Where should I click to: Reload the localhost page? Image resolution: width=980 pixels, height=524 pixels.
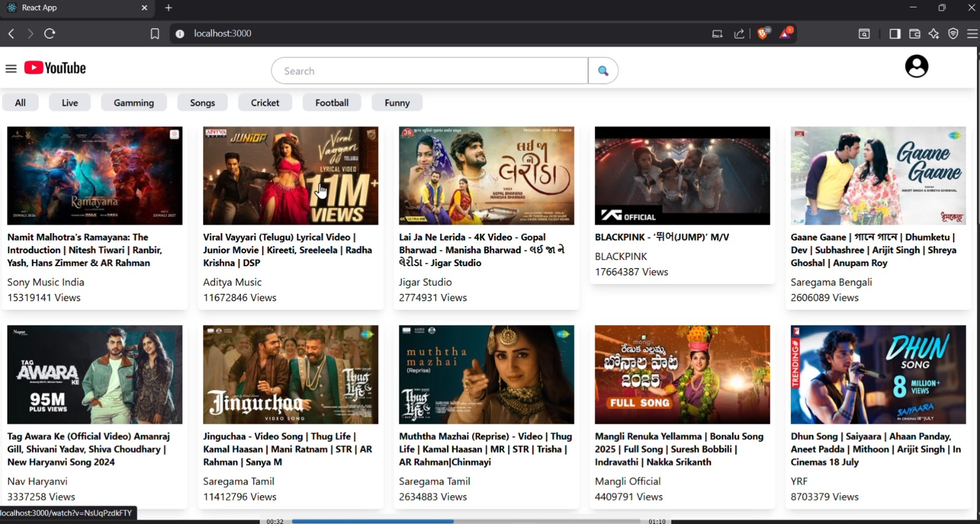point(50,34)
